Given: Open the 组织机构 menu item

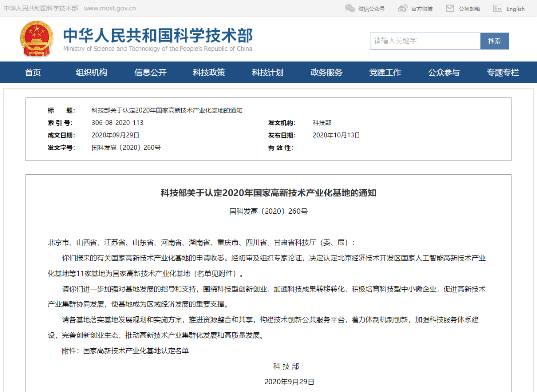Looking at the screenshot, I should [x=91, y=73].
